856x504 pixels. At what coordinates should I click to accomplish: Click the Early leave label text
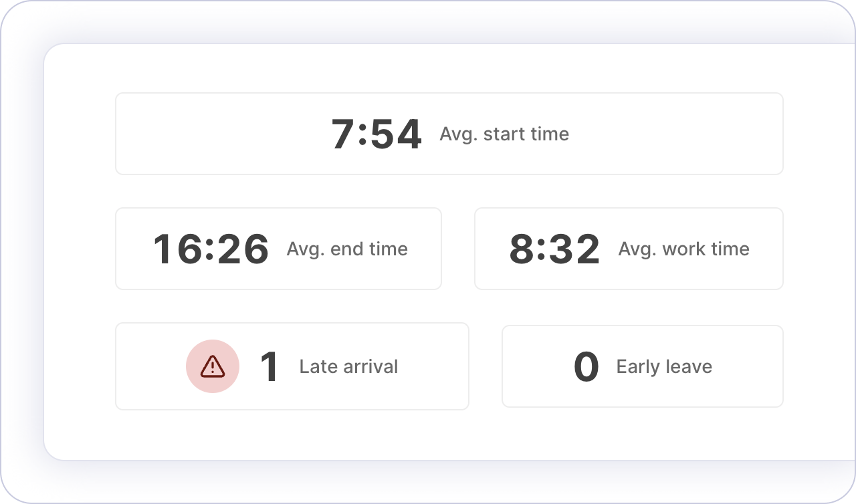[664, 367]
